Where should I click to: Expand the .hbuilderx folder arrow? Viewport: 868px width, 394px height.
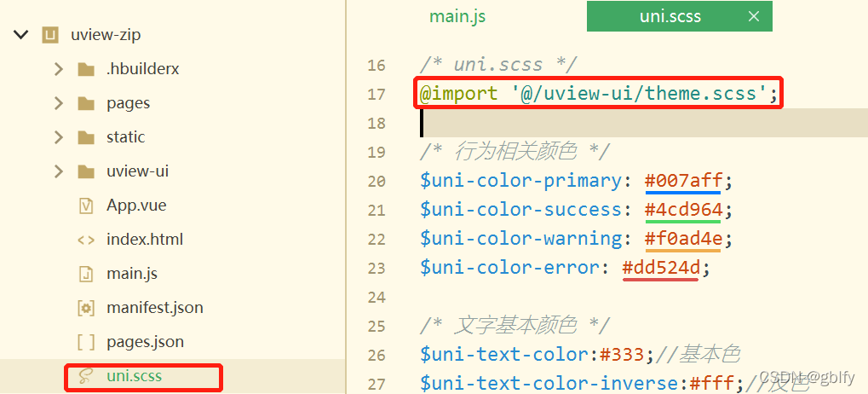tap(59, 69)
